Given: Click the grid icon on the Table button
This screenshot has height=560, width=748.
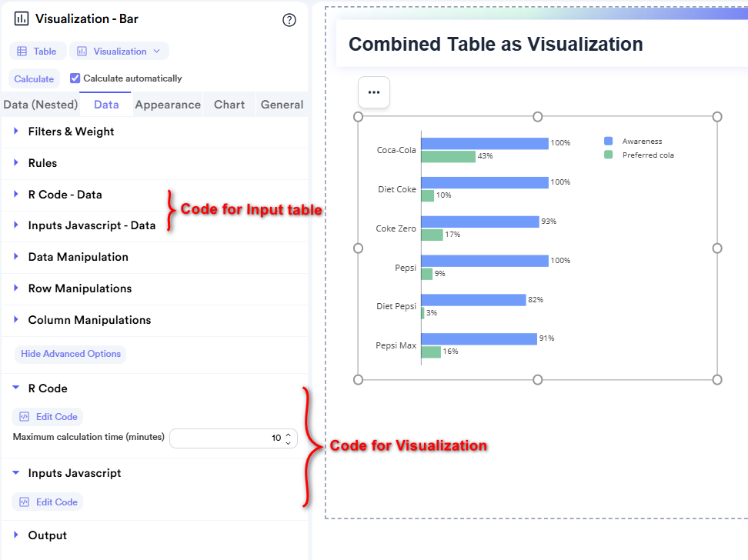Looking at the screenshot, I should click(x=22, y=52).
